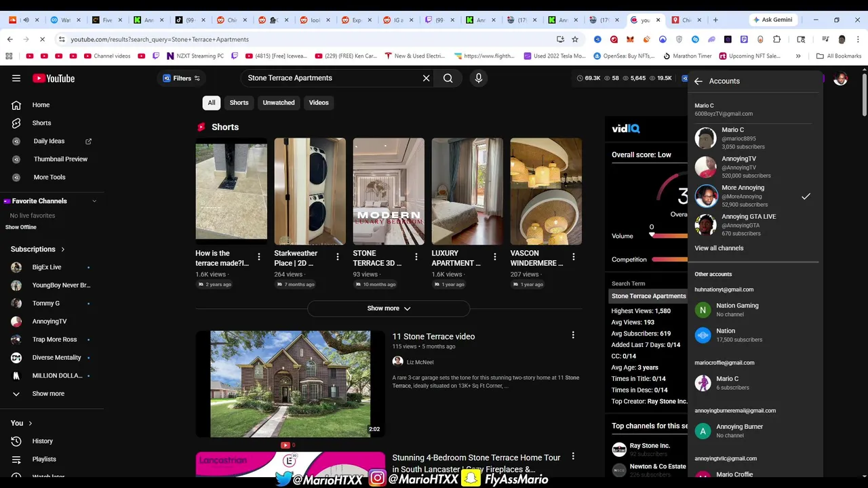Switch to Mario C @marioc8895 channel
This screenshot has width=868, height=488.
pos(753,138)
